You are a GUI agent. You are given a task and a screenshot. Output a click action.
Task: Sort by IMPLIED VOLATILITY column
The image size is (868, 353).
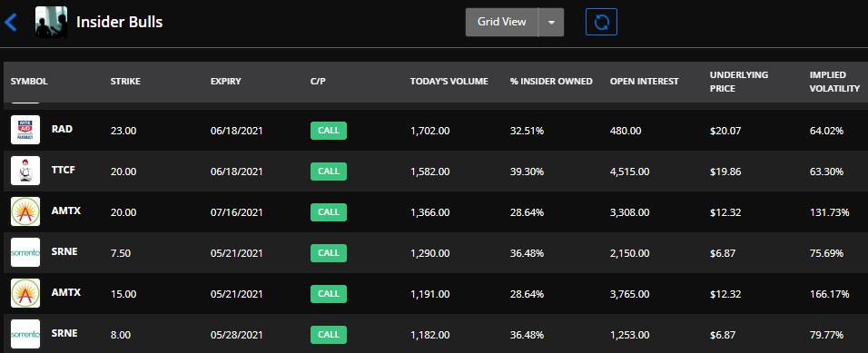(x=834, y=82)
